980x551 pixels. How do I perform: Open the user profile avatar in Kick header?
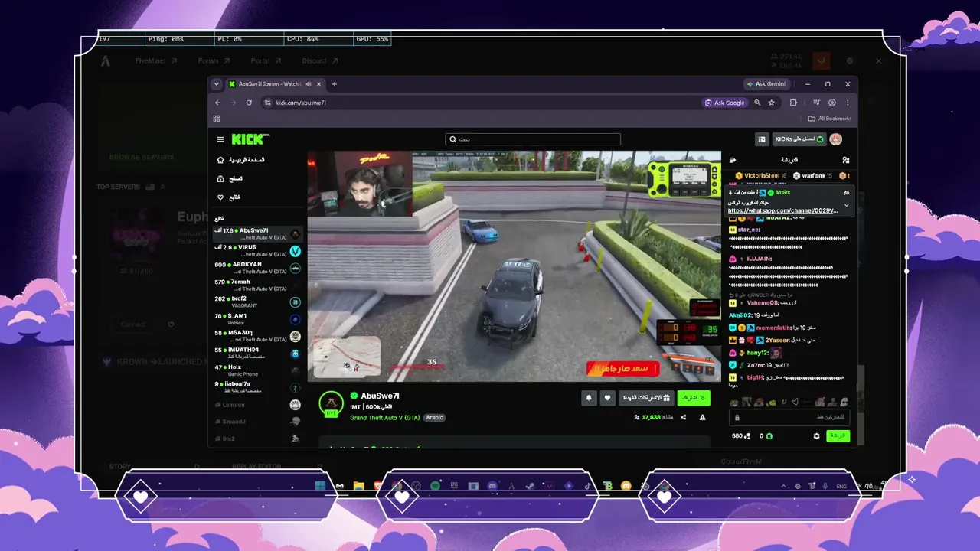836,139
